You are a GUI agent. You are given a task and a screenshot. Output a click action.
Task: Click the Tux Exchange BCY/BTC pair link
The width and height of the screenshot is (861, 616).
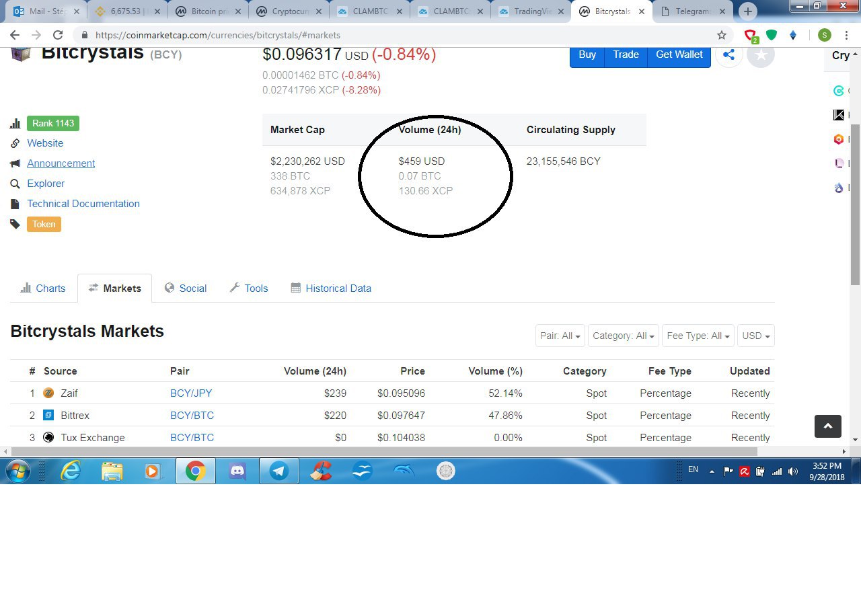tap(192, 437)
